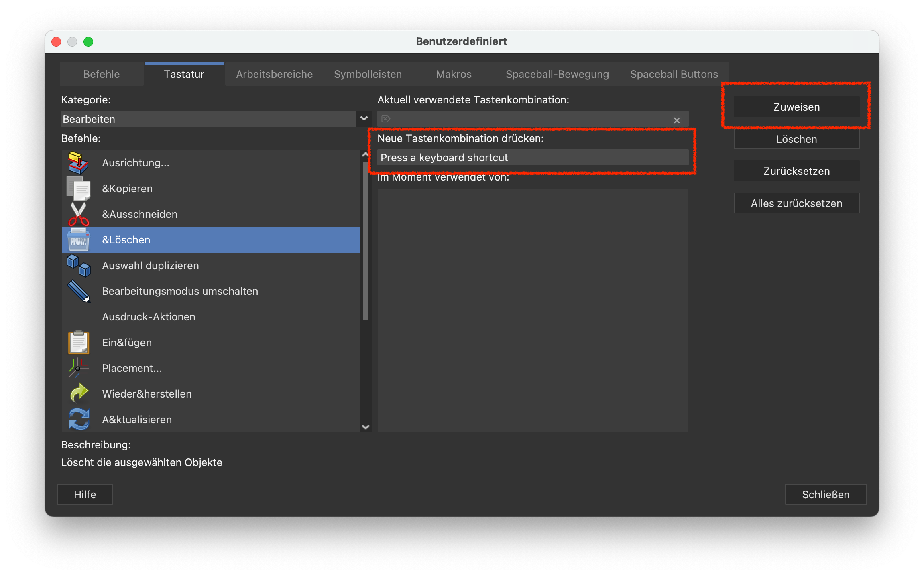Click the Löschen shredder icon
The height and width of the screenshot is (576, 924).
click(x=78, y=240)
